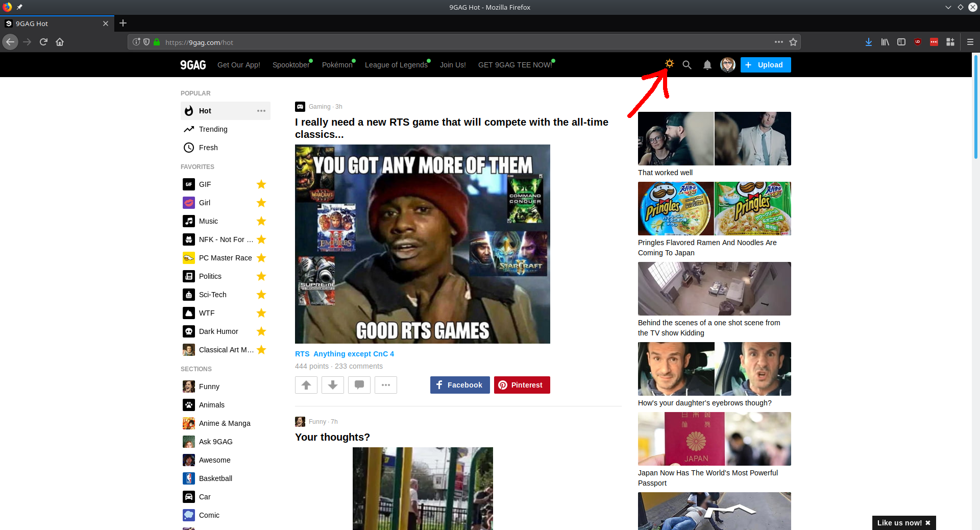Click the Upload button

click(x=765, y=65)
